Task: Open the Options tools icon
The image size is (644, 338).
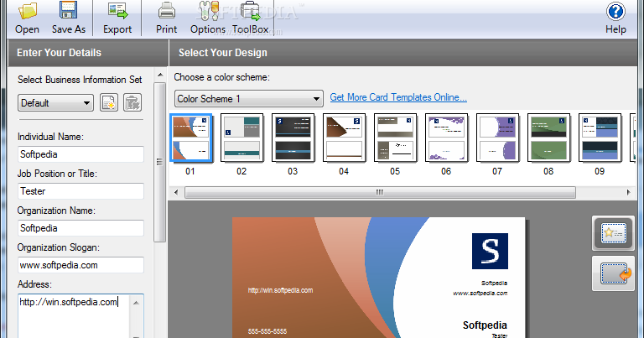Action: pos(207,11)
